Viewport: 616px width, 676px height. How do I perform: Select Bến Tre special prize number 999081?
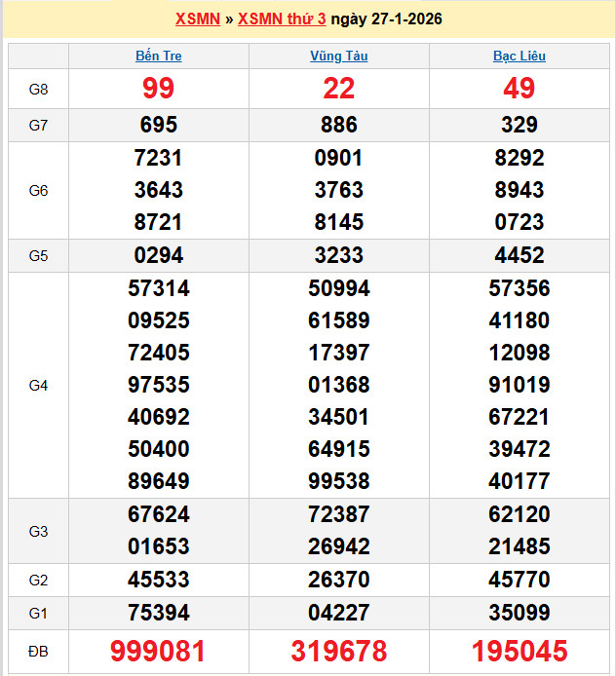(x=158, y=651)
